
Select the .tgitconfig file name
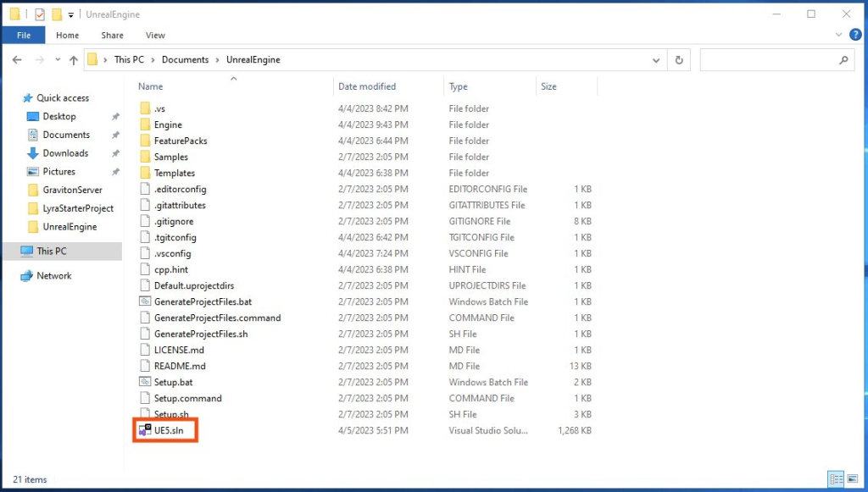tap(175, 237)
